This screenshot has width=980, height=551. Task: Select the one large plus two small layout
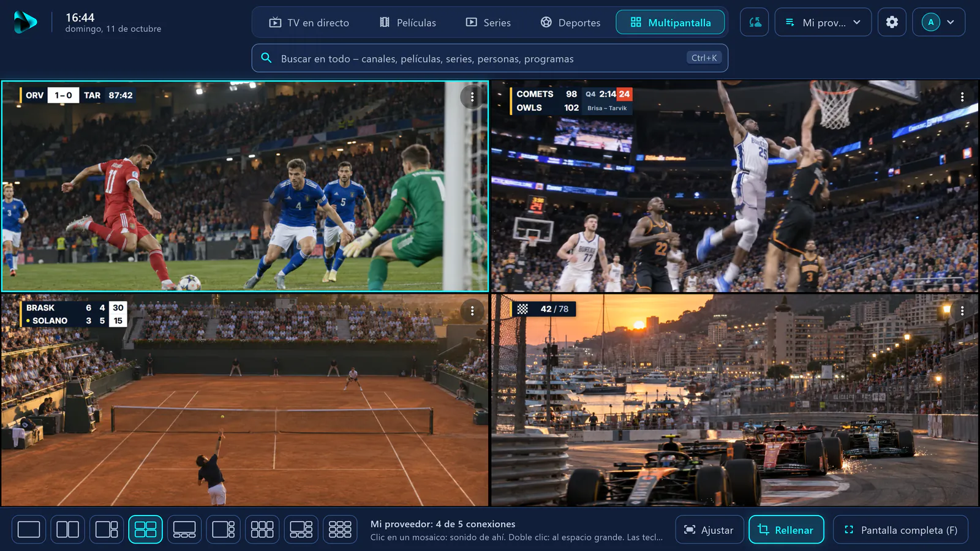point(107,530)
